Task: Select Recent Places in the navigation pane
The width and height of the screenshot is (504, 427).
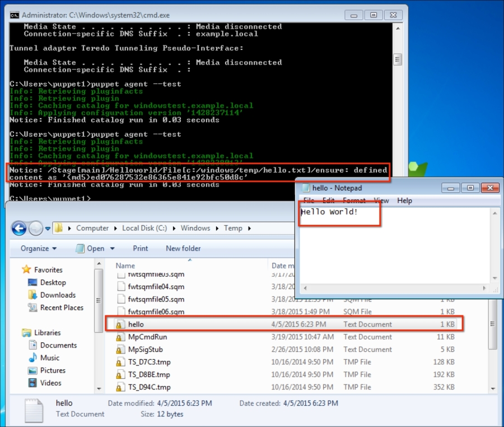Action: (x=62, y=308)
